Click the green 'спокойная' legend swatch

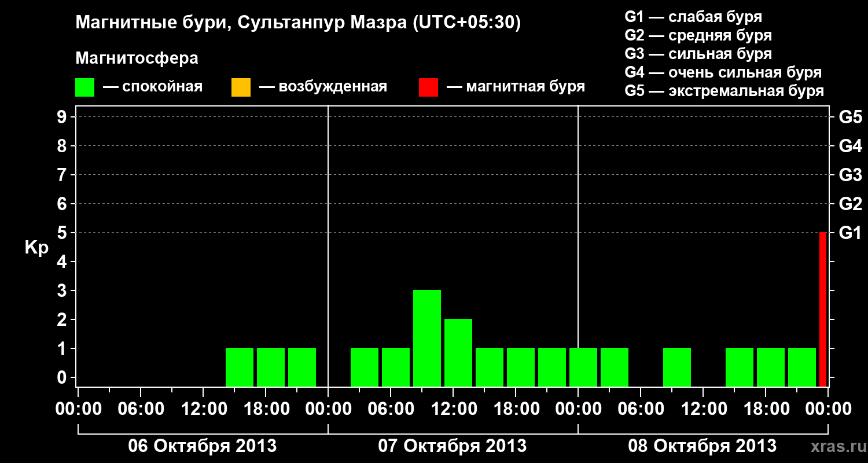84,87
